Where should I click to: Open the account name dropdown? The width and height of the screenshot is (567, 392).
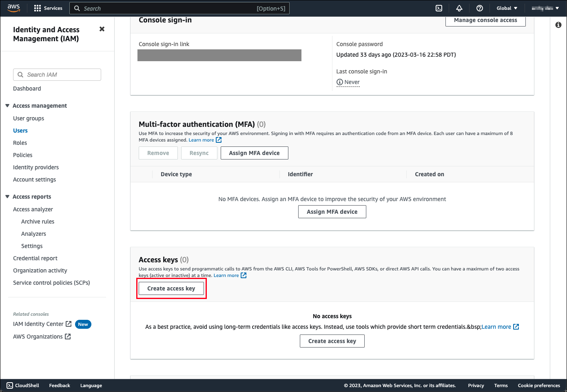(545, 8)
